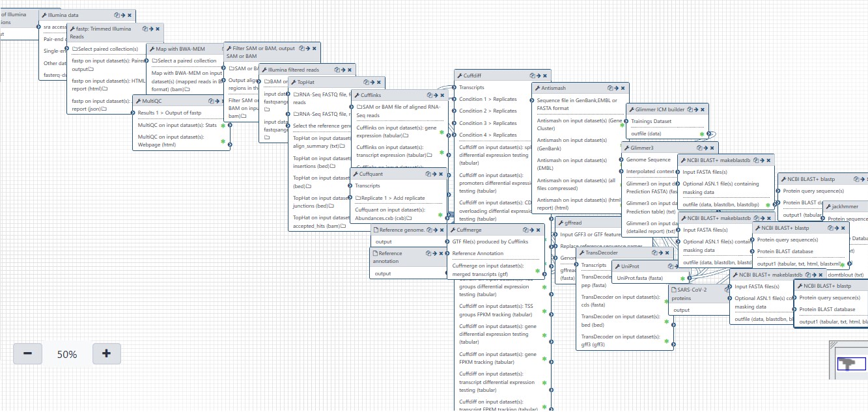Click the arrow icon on the TransDecoder node
This screenshot has height=412, width=868.
click(662, 253)
